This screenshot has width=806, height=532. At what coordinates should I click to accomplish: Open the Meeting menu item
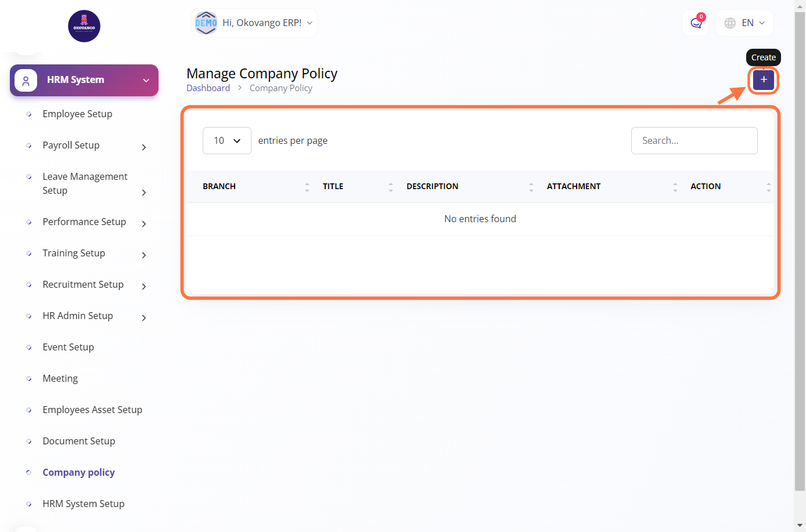click(60, 379)
